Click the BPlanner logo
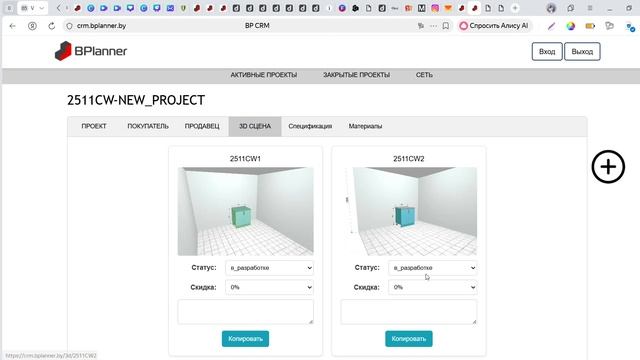 tap(91, 51)
